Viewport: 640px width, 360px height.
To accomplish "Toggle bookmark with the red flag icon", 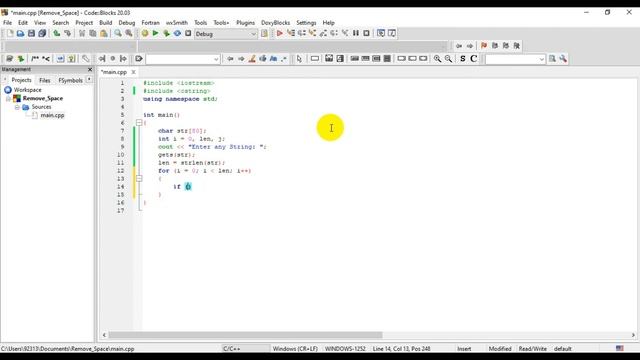I will pos(484,46).
